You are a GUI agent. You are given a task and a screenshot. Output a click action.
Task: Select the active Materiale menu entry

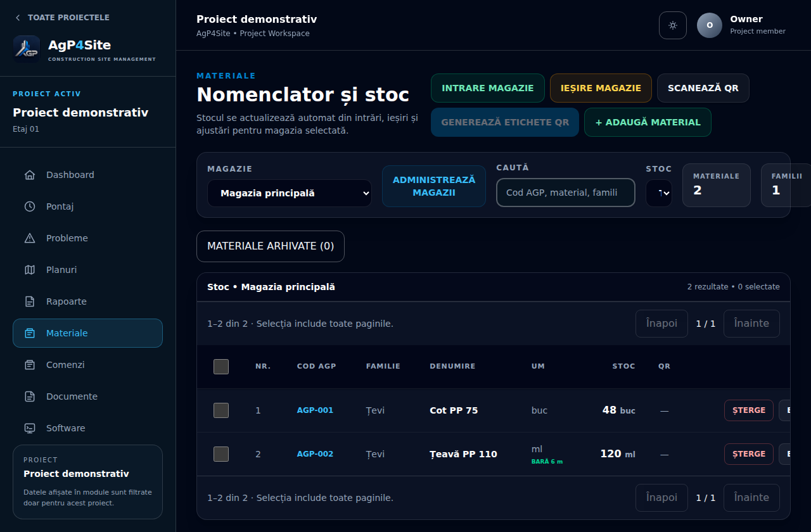click(x=87, y=333)
